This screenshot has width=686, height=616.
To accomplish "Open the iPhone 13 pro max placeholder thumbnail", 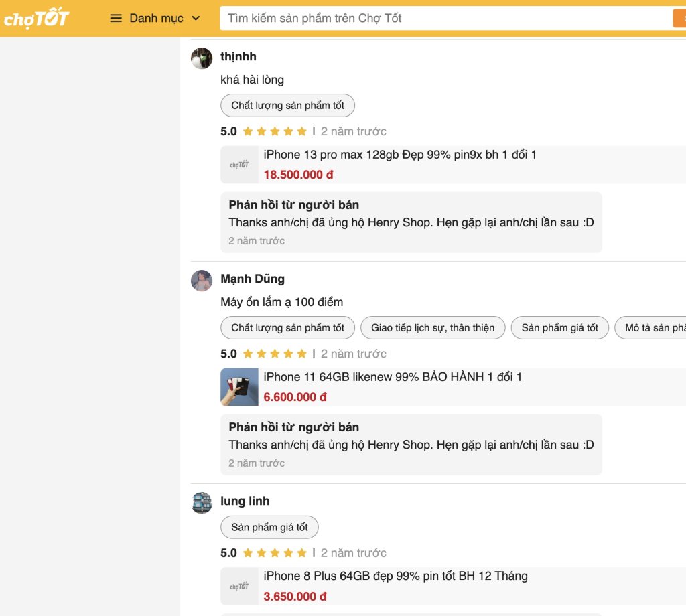I will click(239, 165).
